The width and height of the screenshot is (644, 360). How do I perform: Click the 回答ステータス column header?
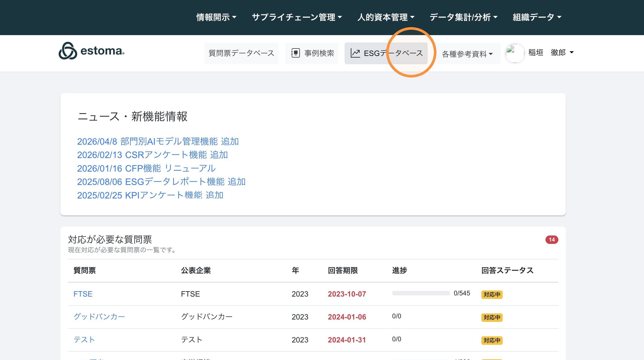tap(507, 271)
